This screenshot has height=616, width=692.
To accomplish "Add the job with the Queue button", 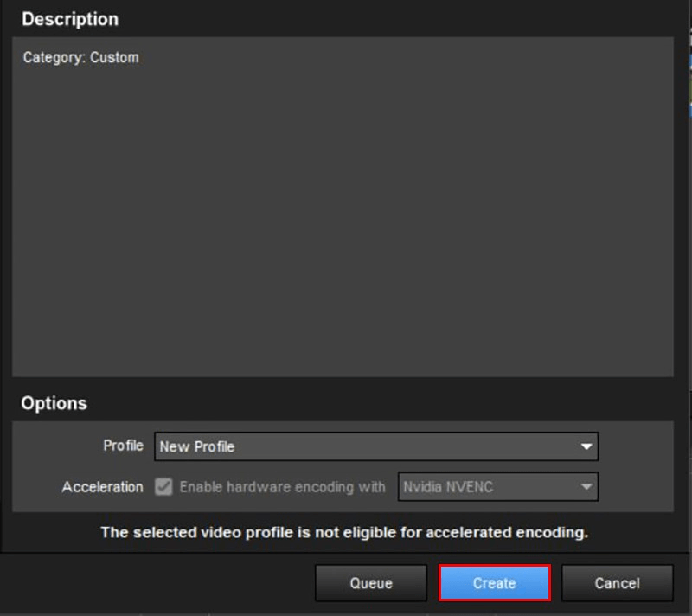I will click(x=370, y=583).
